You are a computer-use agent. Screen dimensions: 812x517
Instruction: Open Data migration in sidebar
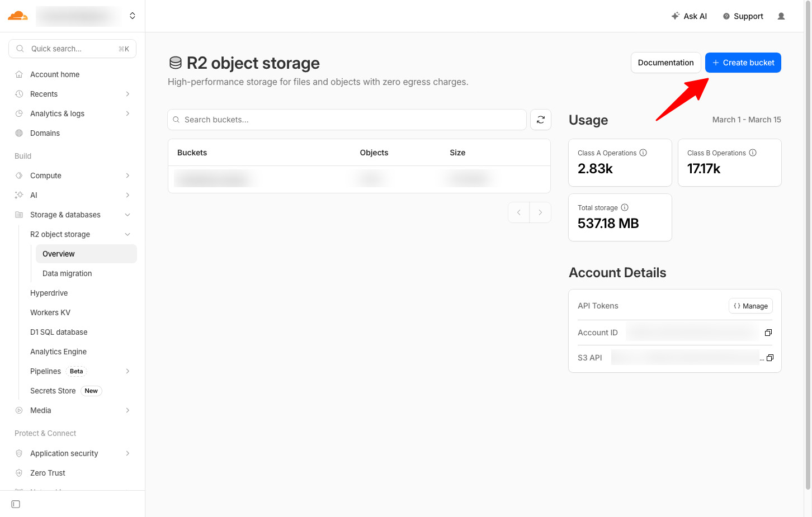[67, 273]
